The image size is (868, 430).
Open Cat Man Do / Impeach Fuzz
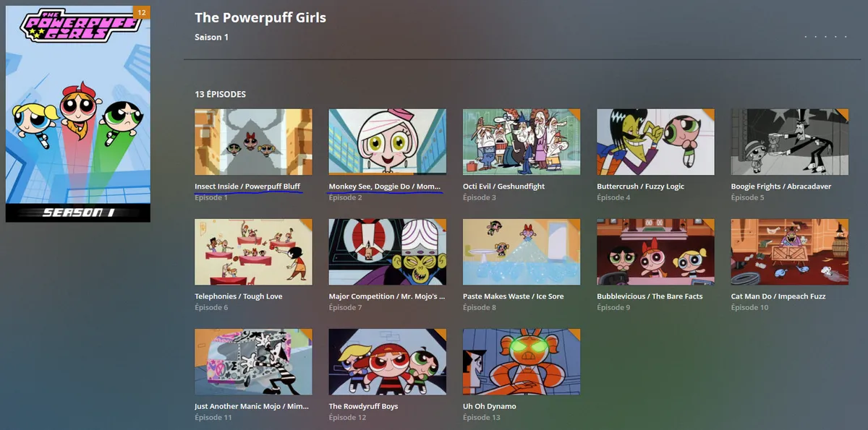[x=788, y=251]
